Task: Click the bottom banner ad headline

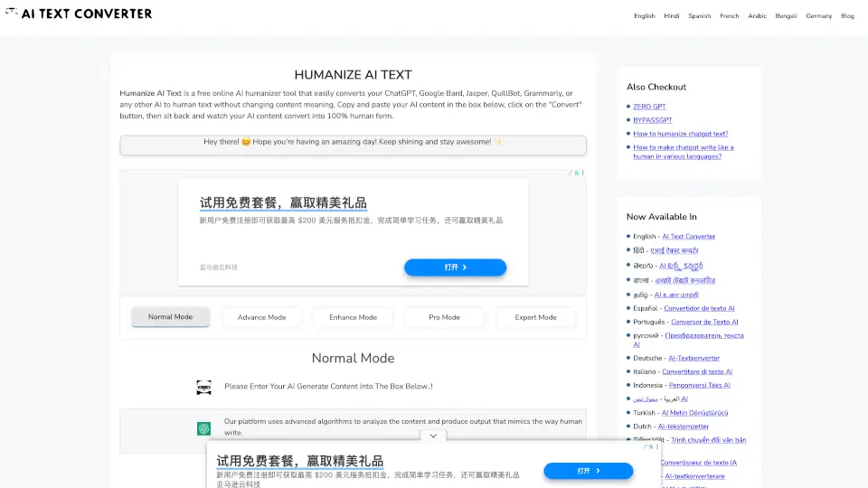Action: pos(299,461)
